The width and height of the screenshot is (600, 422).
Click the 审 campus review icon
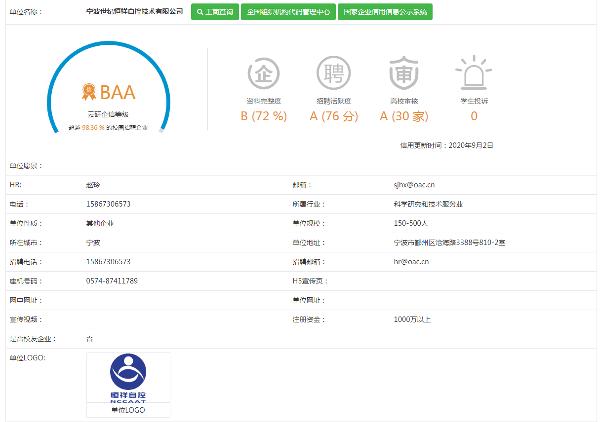click(x=399, y=74)
